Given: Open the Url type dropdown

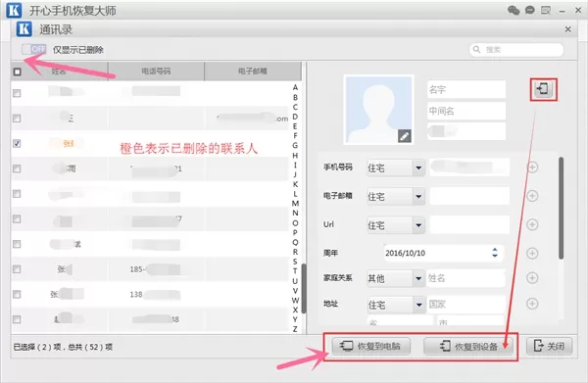Looking at the screenshot, I should [x=396, y=225].
